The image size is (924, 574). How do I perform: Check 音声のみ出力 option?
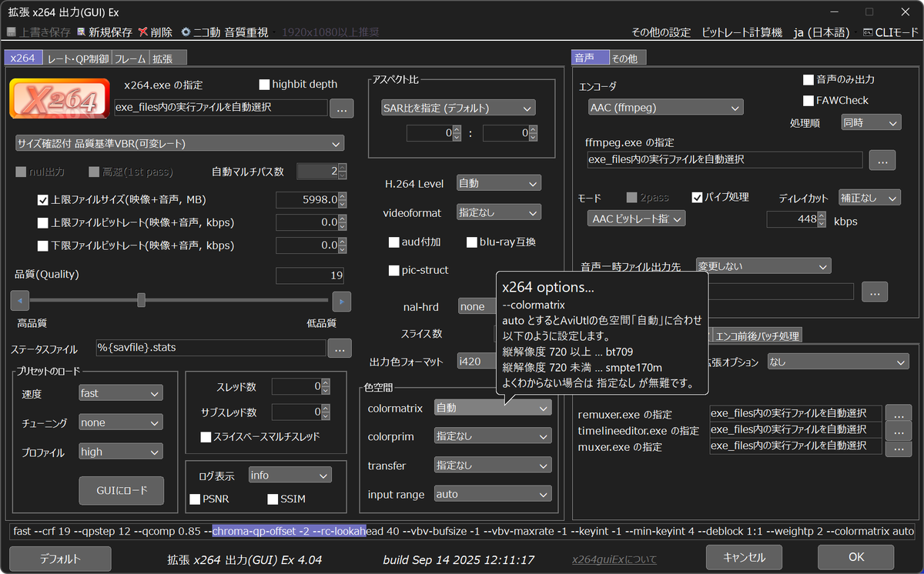point(808,79)
